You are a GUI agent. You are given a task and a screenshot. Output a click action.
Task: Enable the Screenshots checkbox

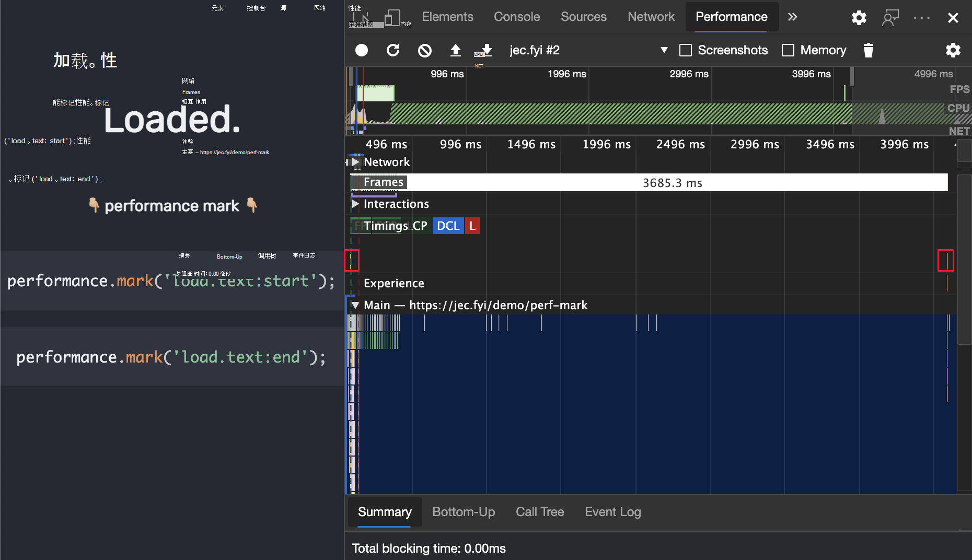686,50
